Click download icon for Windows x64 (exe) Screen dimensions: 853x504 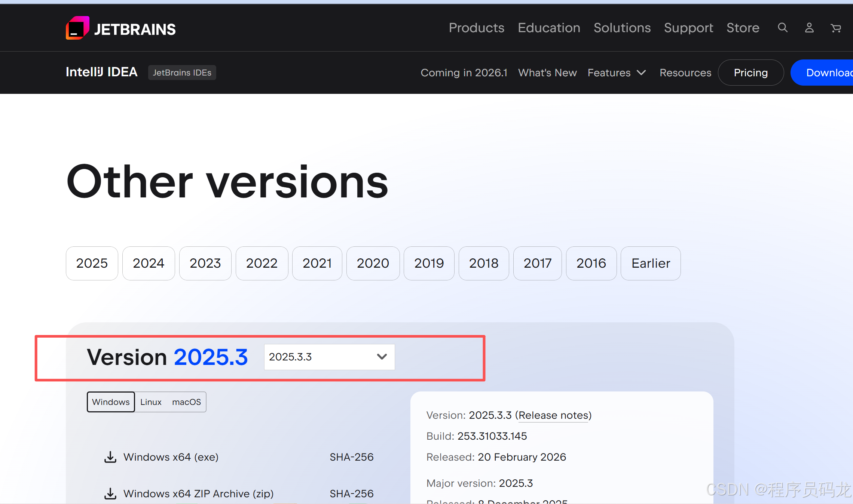coord(110,457)
